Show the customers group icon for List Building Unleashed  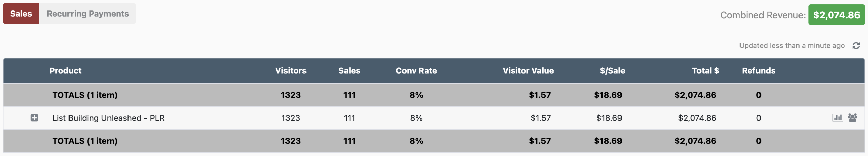(x=853, y=118)
